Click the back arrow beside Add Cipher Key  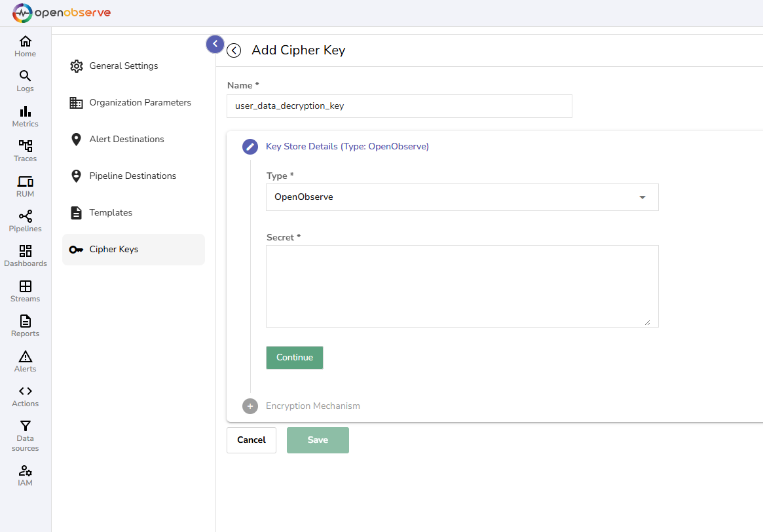234,50
